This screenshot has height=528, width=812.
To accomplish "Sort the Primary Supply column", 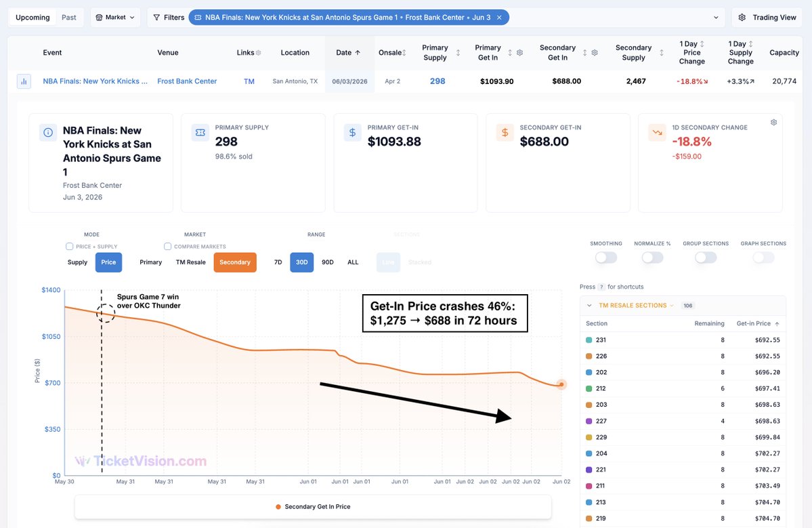I will [x=458, y=53].
